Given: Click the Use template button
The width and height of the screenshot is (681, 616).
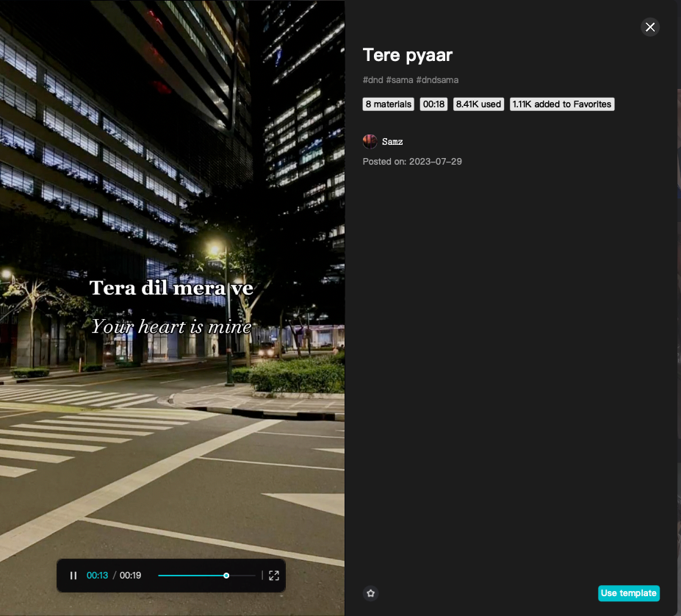Looking at the screenshot, I should click(x=628, y=593).
